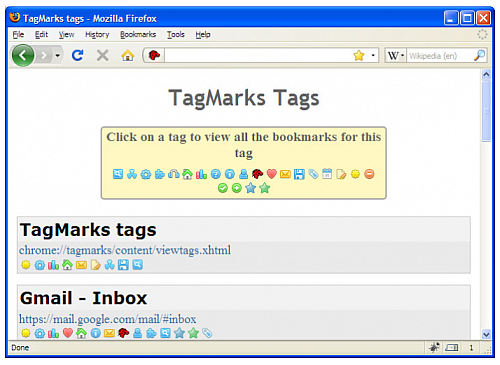Click the scrollbar down arrow
Image resolution: width=500 pixels, height=365 pixels.
pos(486,334)
